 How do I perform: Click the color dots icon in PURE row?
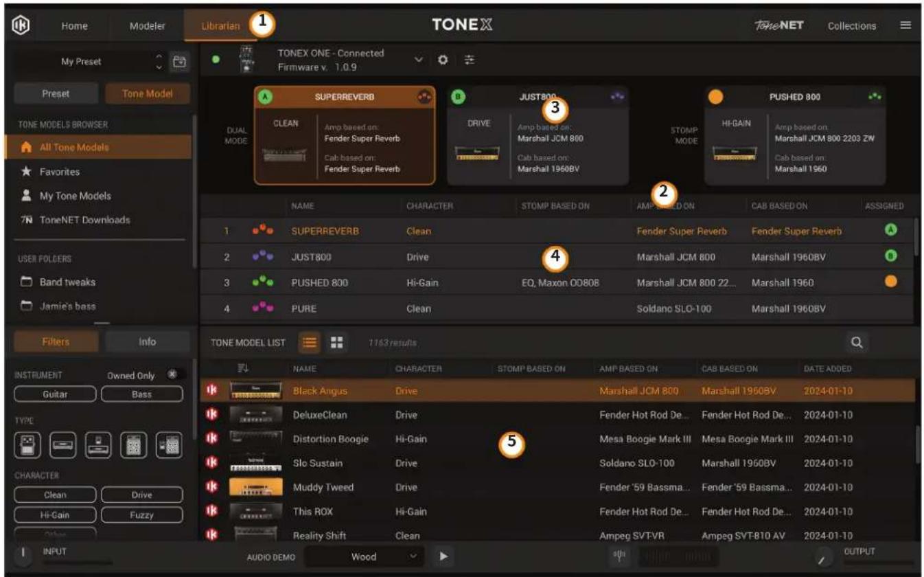click(263, 308)
